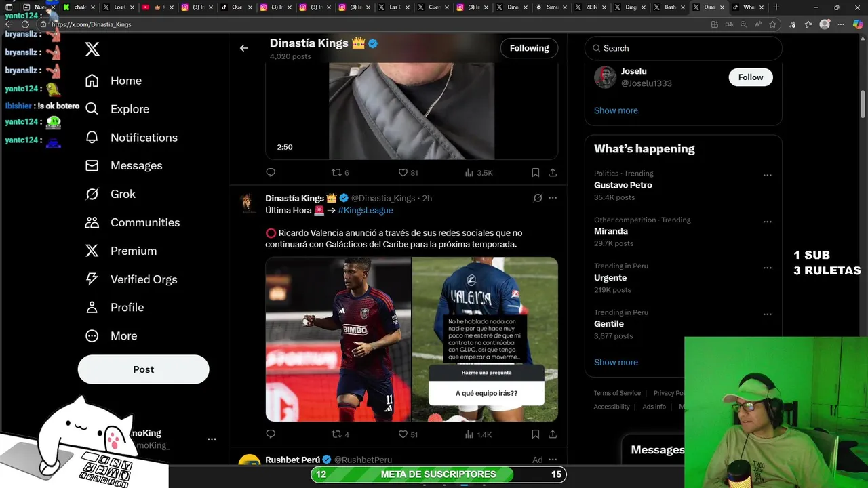Click the Grok explain icon on the post
This screenshot has width=868, height=488.
tap(538, 198)
